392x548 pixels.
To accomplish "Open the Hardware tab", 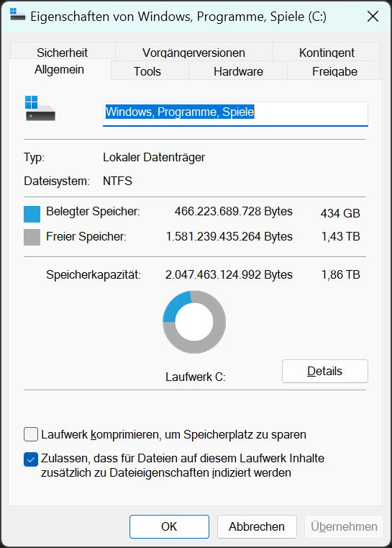I will pos(238,71).
